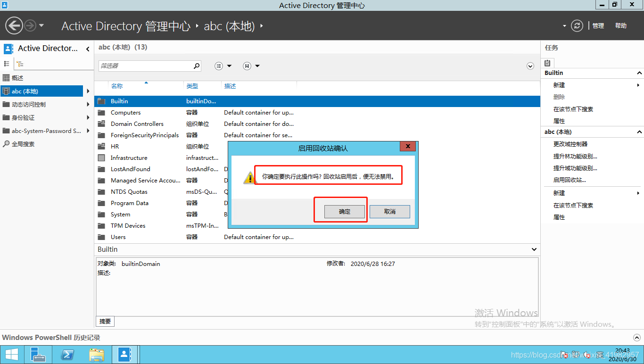Viewport: 644px width, 364px height.
Task: Select the Domain Controllers folder icon
Action: pyautogui.click(x=101, y=124)
